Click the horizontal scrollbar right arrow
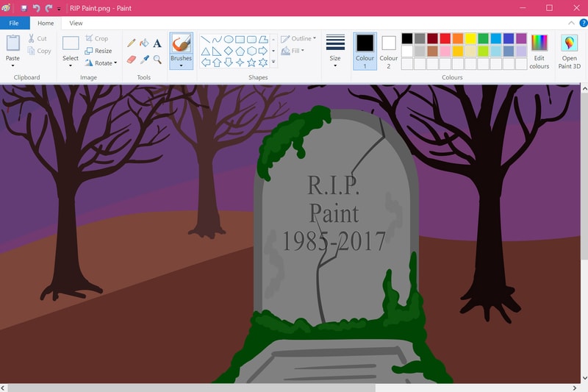 click(x=575, y=388)
